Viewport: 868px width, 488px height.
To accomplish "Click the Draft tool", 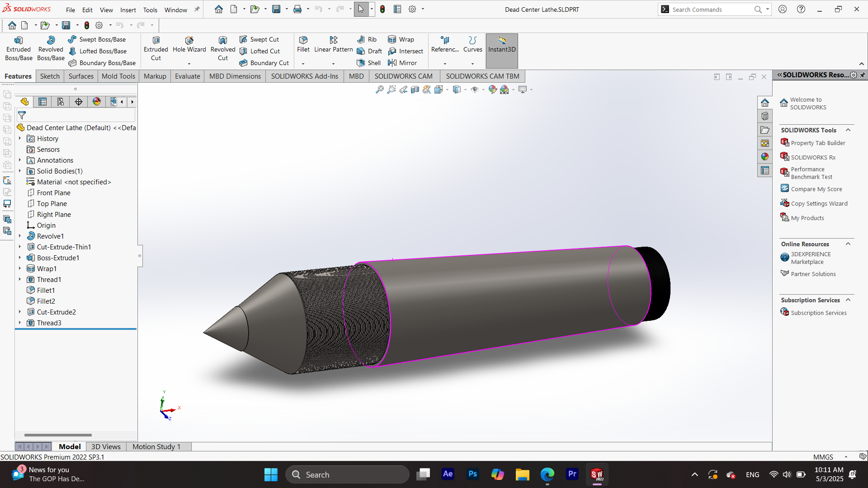I will pyautogui.click(x=370, y=52).
